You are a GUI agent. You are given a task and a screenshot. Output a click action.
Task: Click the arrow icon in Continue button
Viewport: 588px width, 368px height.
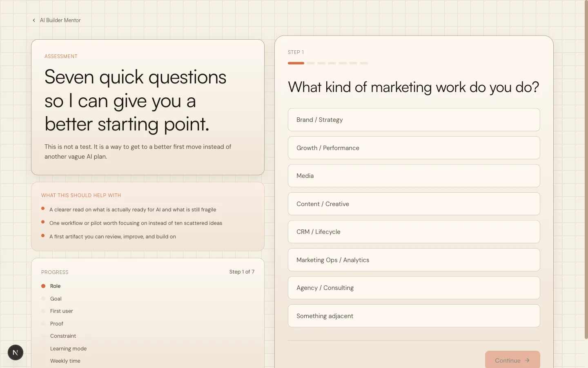click(527, 360)
